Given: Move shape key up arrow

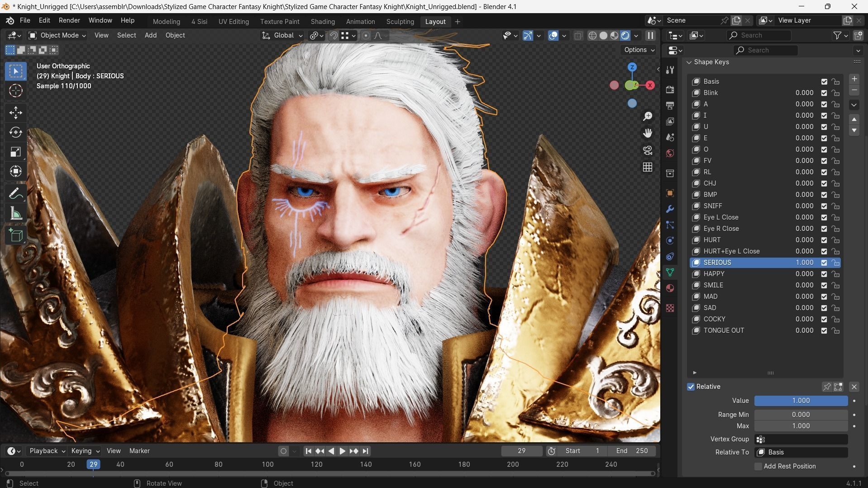Looking at the screenshot, I should pos(854,120).
